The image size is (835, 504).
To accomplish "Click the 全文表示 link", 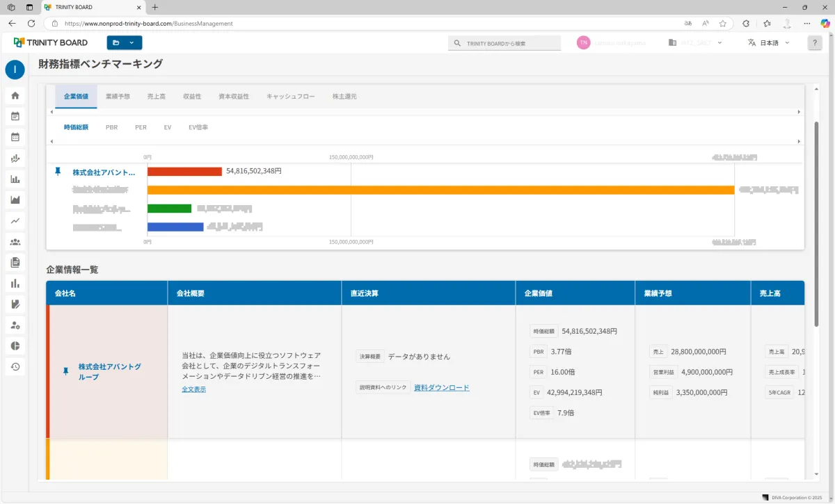I will (x=193, y=389).
